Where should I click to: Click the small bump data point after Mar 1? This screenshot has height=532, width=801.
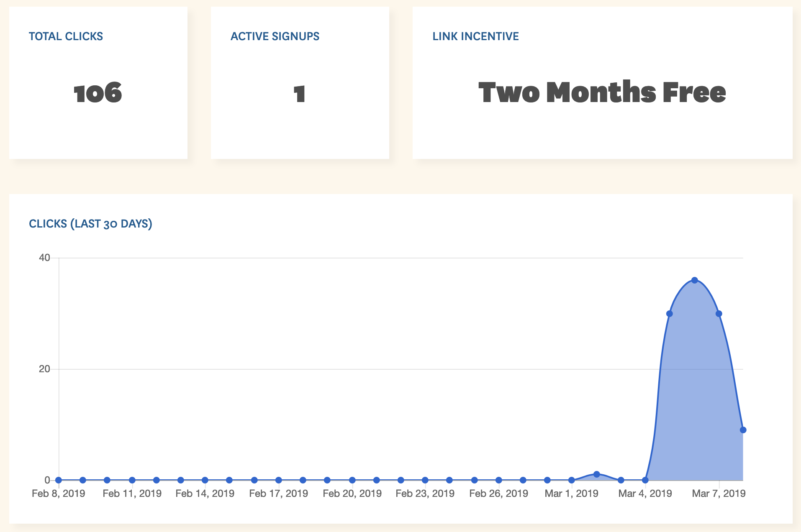597,474
